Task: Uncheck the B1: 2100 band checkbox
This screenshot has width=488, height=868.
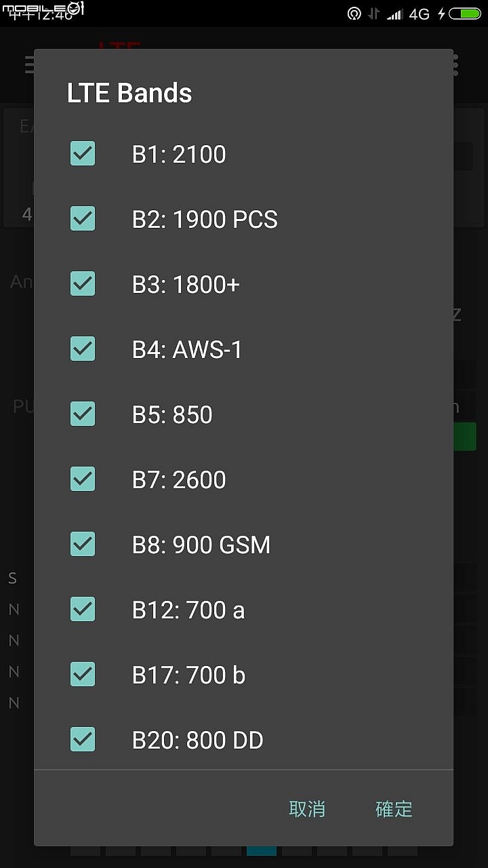Action: click(x=83, y=154)
